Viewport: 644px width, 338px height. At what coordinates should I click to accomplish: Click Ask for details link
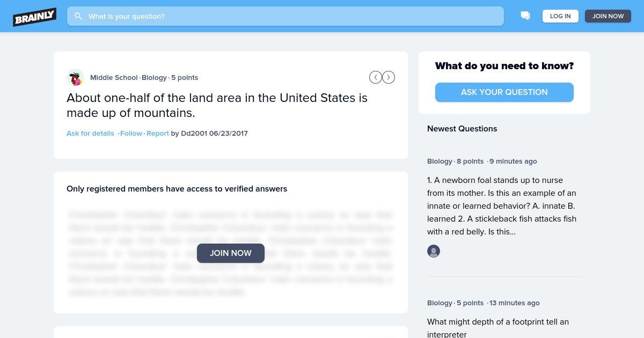(90, 133)
